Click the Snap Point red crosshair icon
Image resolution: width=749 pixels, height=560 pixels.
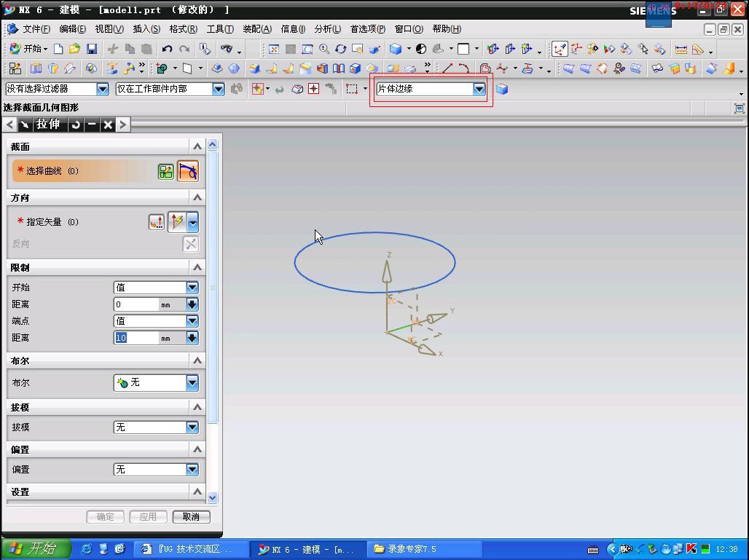click(313, 89)
